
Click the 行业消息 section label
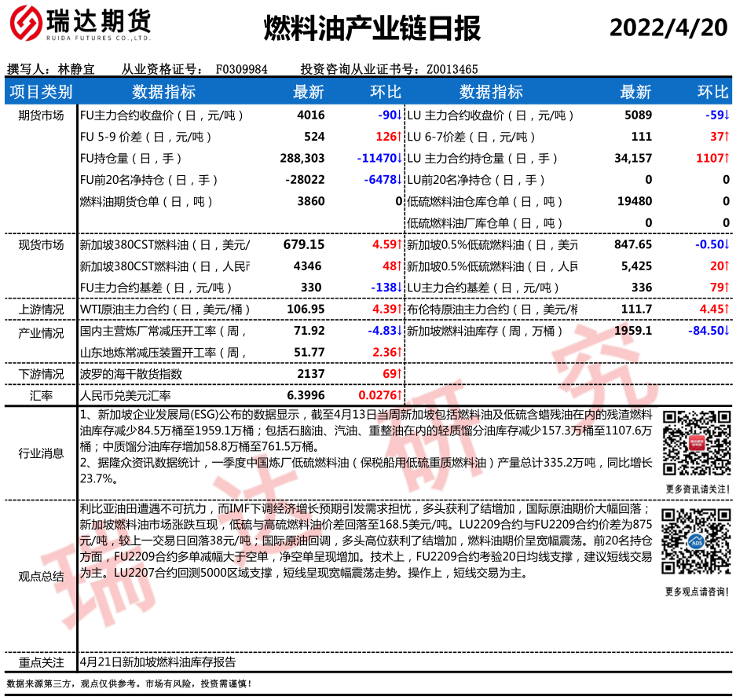click(x=40, y=453)
